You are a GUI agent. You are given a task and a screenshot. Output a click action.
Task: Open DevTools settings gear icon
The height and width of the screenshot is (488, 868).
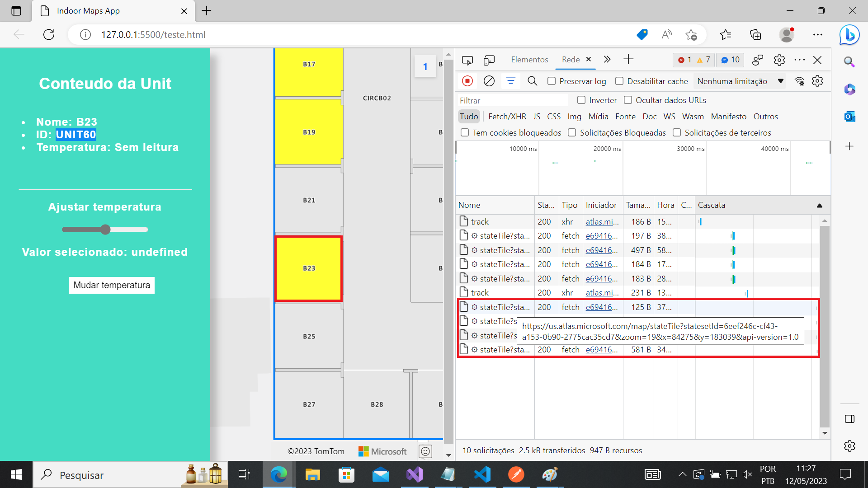click(779, 60)
